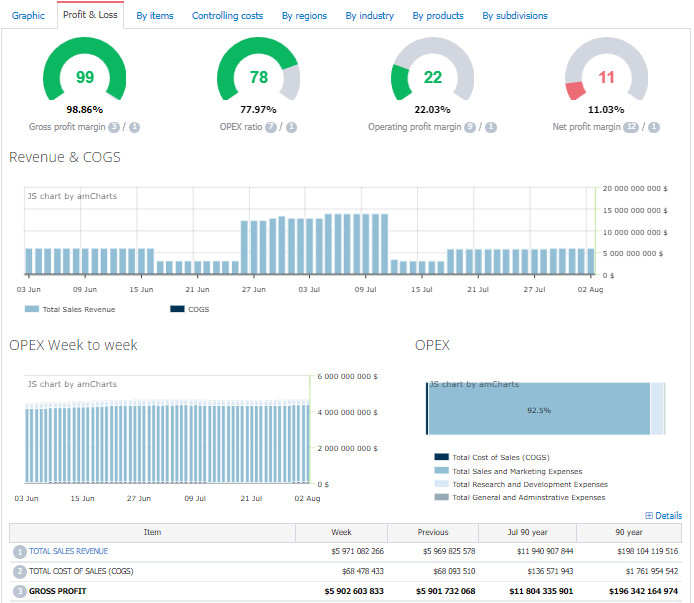This screenshot has width=694, height=603.
Task: Click badge 12 beside Net profit margin
Action: [x=631, y=127]
